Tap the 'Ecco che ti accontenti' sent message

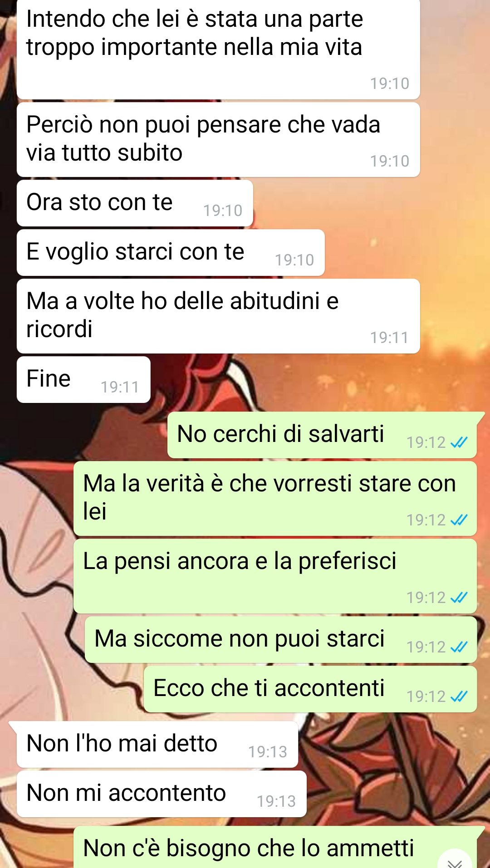[310, 689]
